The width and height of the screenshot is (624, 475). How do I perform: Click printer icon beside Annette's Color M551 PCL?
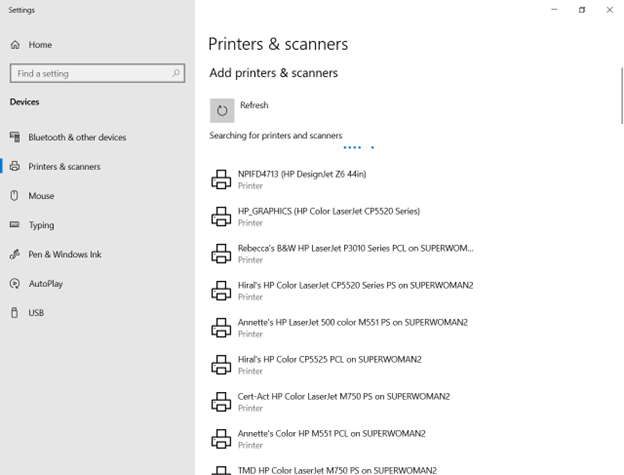[221, 438]
